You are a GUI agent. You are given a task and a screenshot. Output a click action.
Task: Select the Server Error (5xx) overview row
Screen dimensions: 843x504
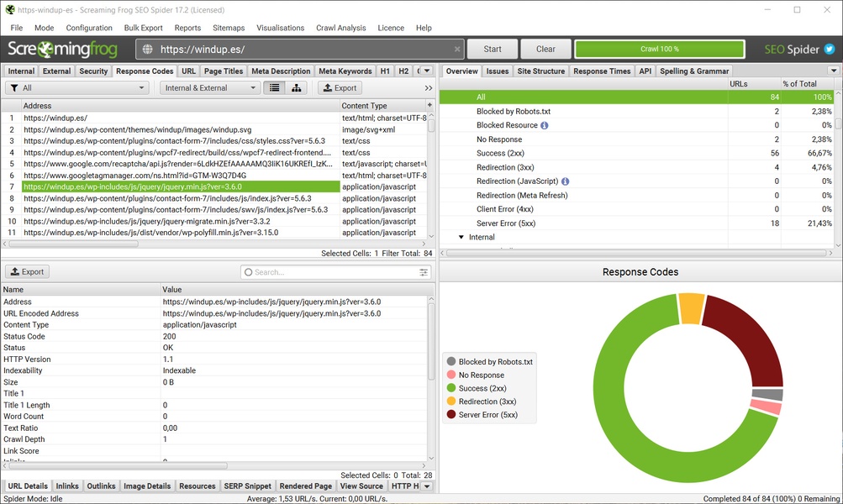tap(636, 223)
